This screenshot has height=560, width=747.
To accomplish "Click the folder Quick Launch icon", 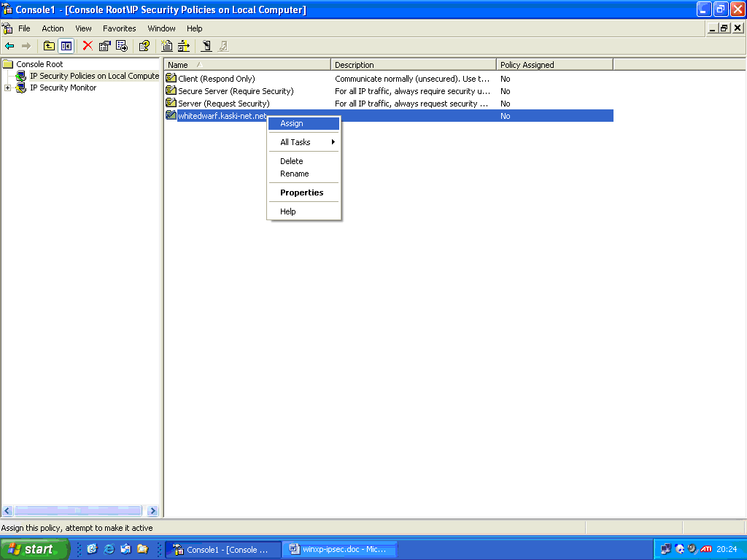I will pos(142,549).
